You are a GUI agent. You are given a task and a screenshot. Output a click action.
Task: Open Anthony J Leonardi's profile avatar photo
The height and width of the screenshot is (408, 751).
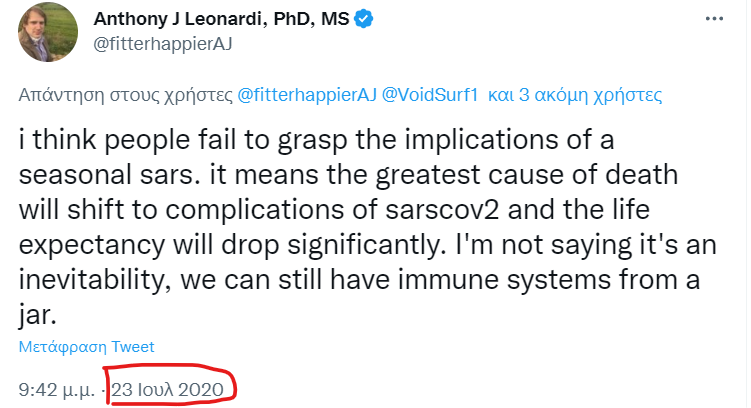pos(48,32)
